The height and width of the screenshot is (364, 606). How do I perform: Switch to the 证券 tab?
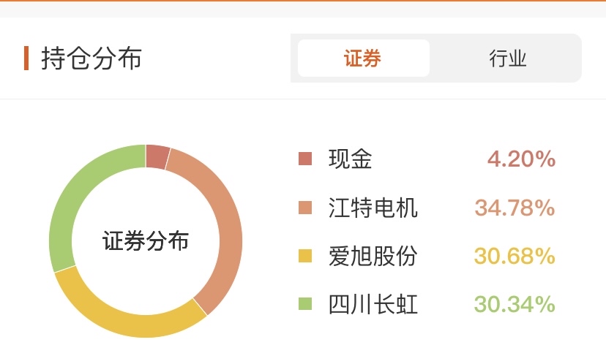click(363, 58)
